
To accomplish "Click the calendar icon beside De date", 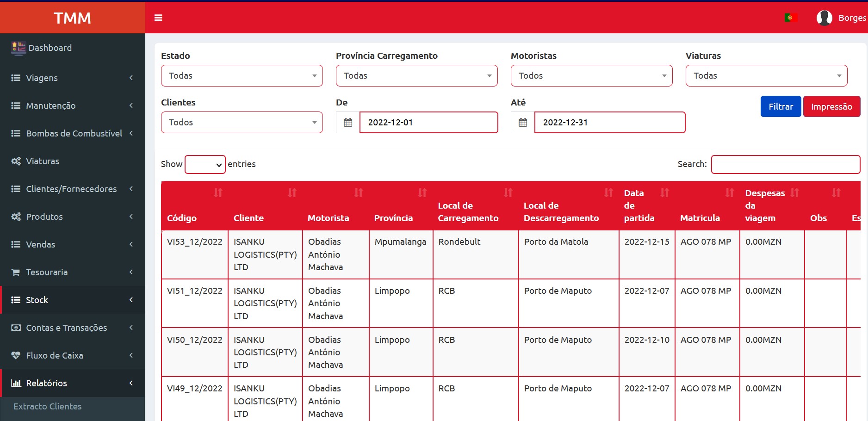I will 348,123.
